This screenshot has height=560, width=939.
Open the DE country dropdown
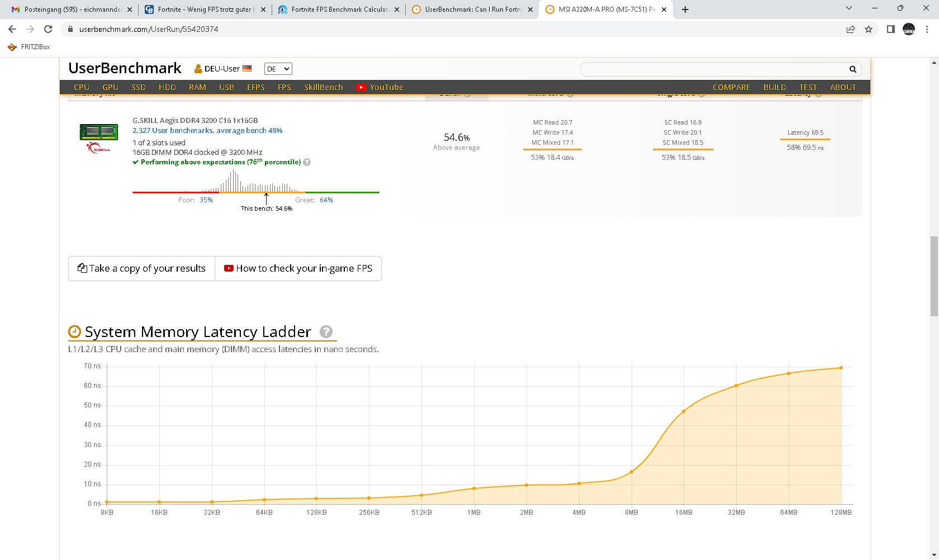pyautogui.click(x=278, y=69)
